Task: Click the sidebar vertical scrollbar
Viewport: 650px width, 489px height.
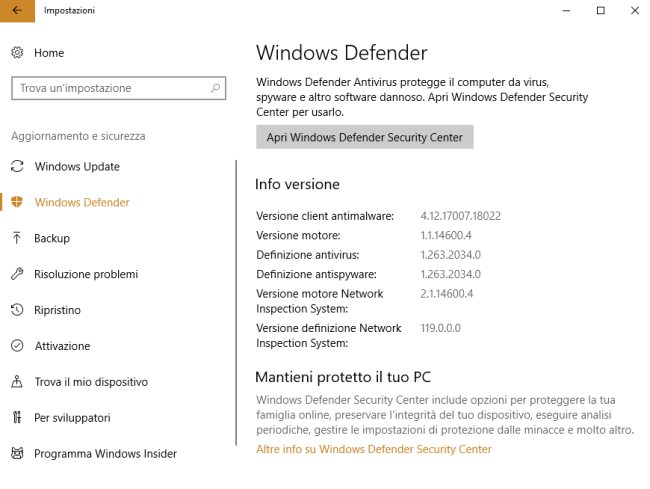Action: [x=236, y=303]
